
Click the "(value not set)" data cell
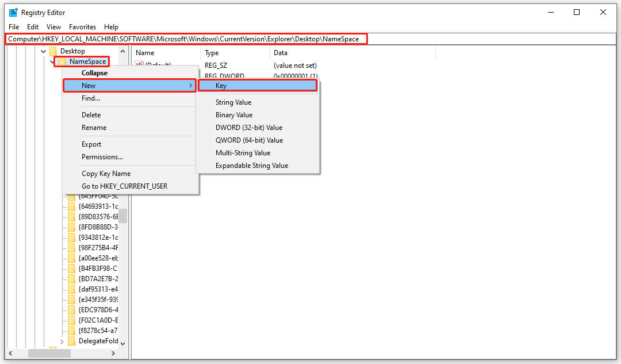(295, 66)
